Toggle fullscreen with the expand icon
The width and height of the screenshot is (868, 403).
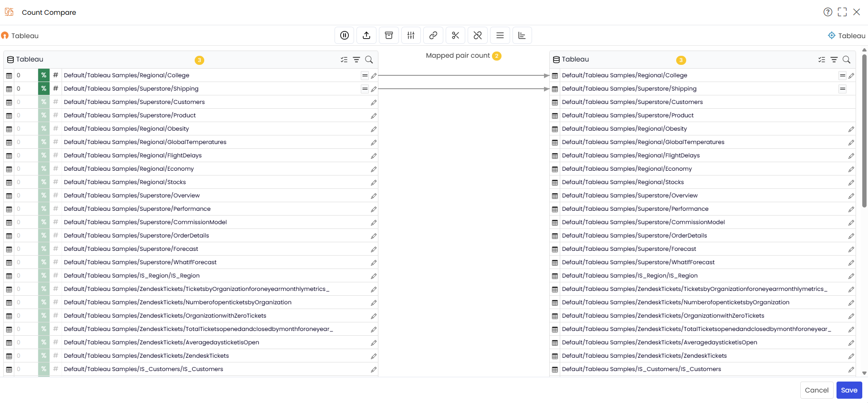pyautogui.click(x=842, y=12)
